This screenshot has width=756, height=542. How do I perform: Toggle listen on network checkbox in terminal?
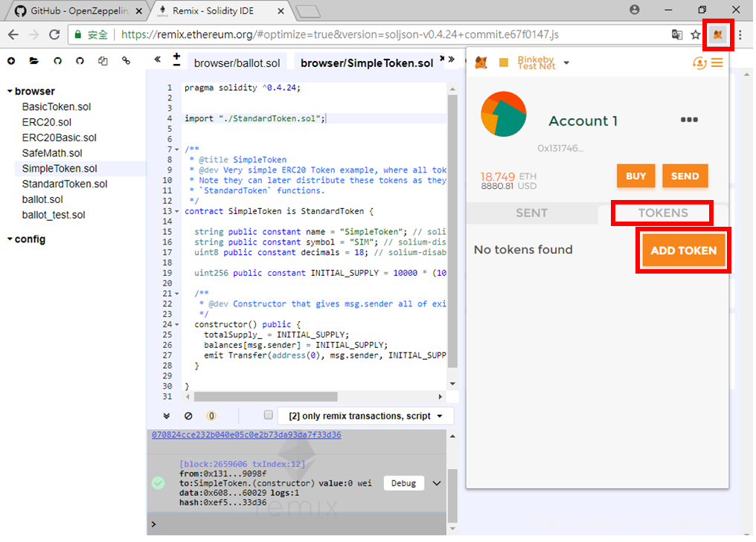tap(269, 415)
